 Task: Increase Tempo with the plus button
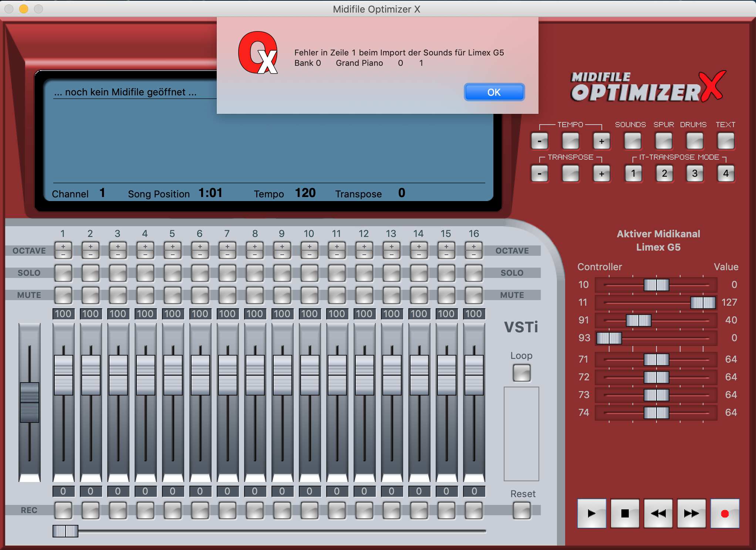[601, 141]
